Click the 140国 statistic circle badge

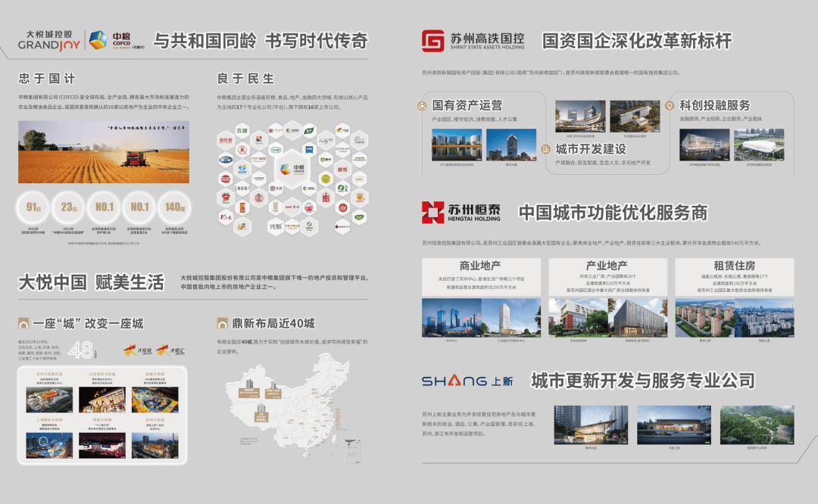coord(174,207)
